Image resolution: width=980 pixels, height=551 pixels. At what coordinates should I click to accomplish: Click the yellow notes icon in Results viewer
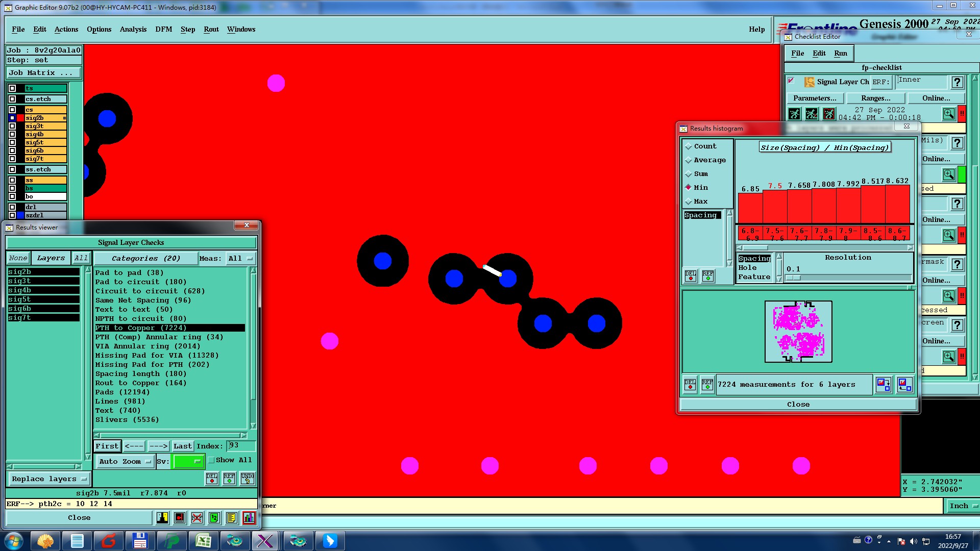231,518
